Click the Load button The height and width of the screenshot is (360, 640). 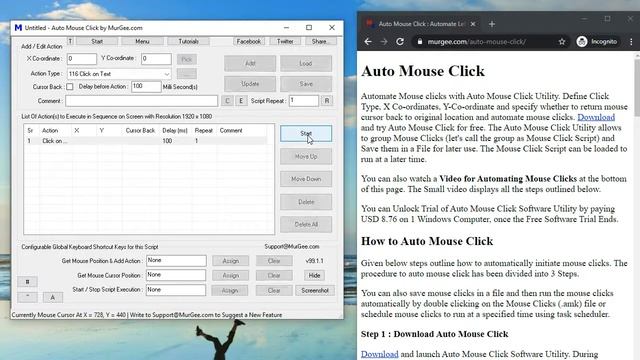(306, 63)
